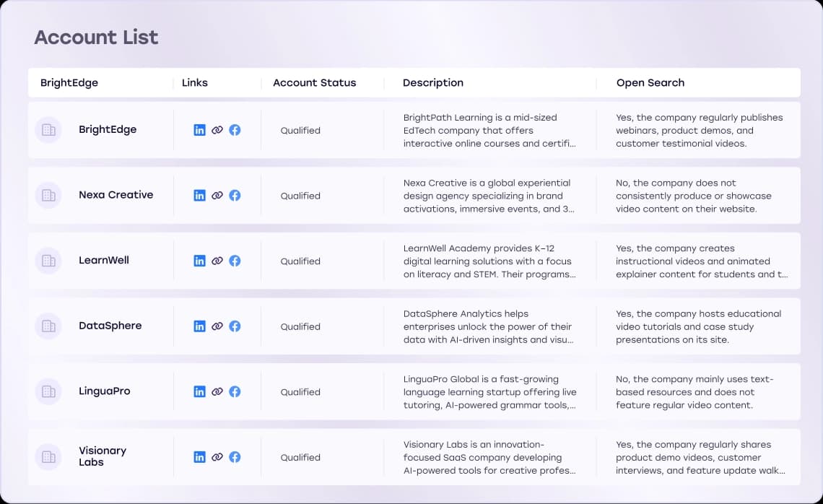This screenshot has width=823, height=504.
Task: Click the company building icon beside BrightEdge
Action: point(48,130)
